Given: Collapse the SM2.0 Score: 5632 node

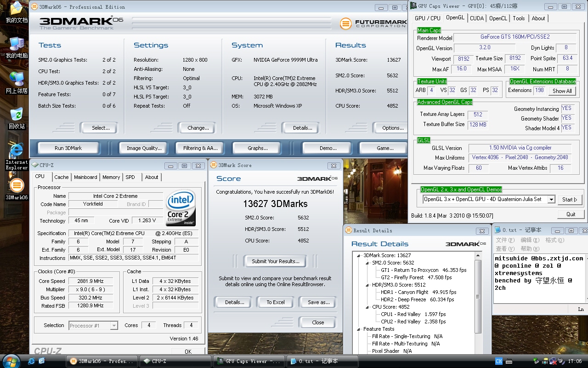Looking at the screenshot, I should coord(367,263).
